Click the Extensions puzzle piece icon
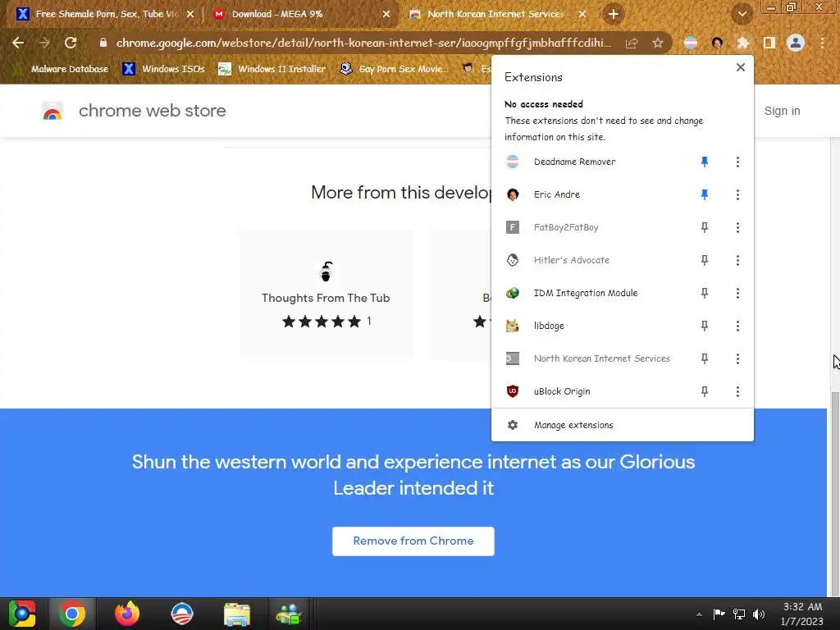Screen dimensions: 840x630 coord(743,43)
